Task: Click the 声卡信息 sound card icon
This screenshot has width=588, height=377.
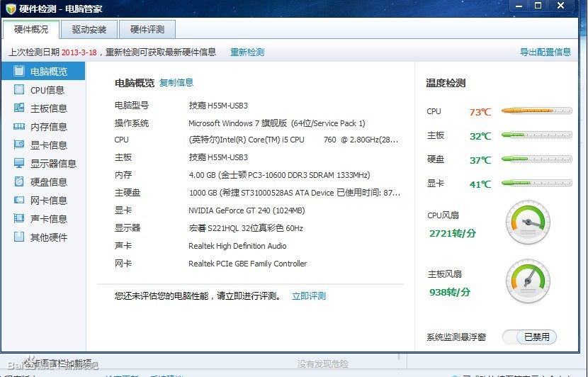Action: tap(18, 218)
